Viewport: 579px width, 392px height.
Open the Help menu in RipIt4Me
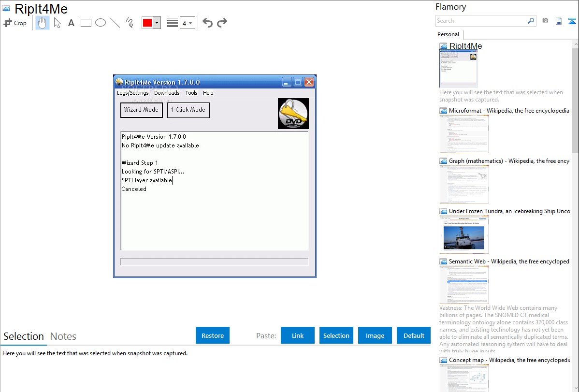click(x=208, y=93)
